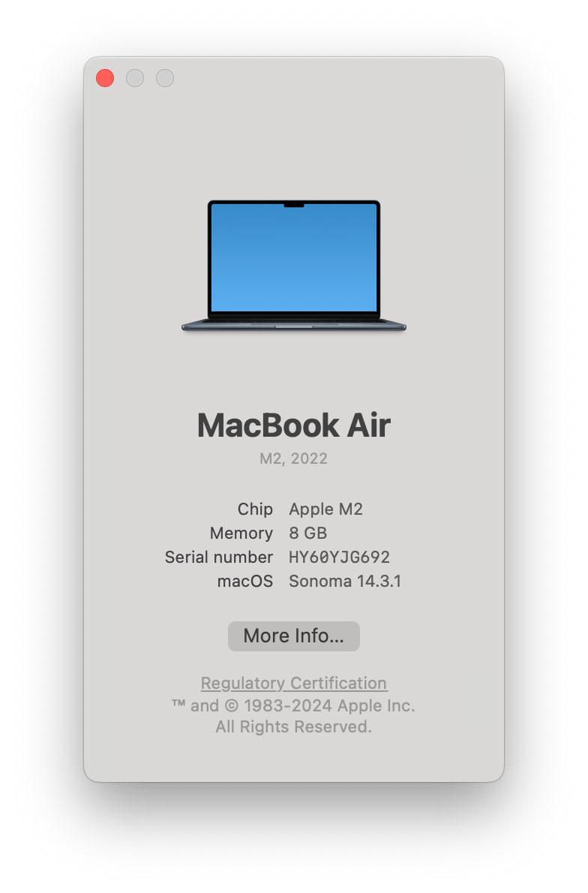Screen dimensions: 588x893
Task: Click the 8 GB memory value
Action: (307, 533)
